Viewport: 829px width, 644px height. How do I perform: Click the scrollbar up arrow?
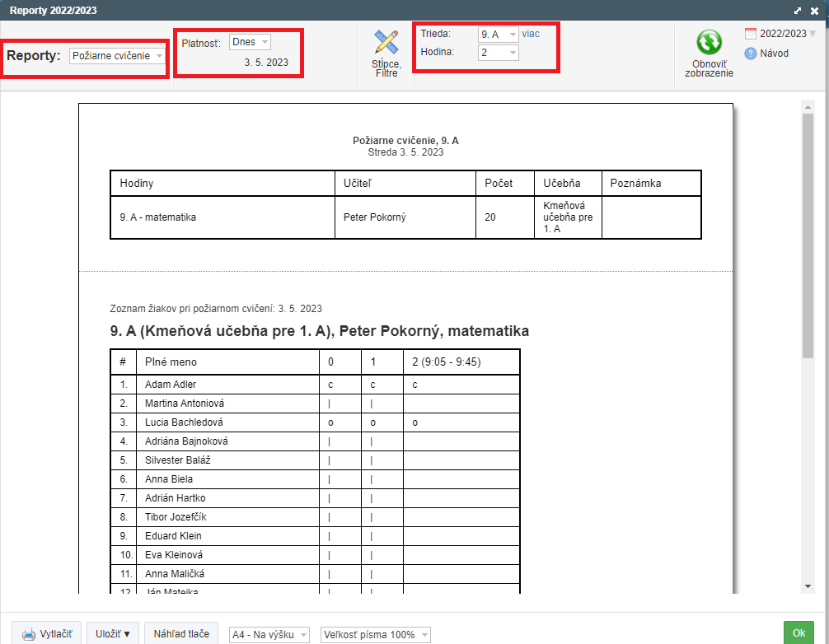click(x=808, y=107)
